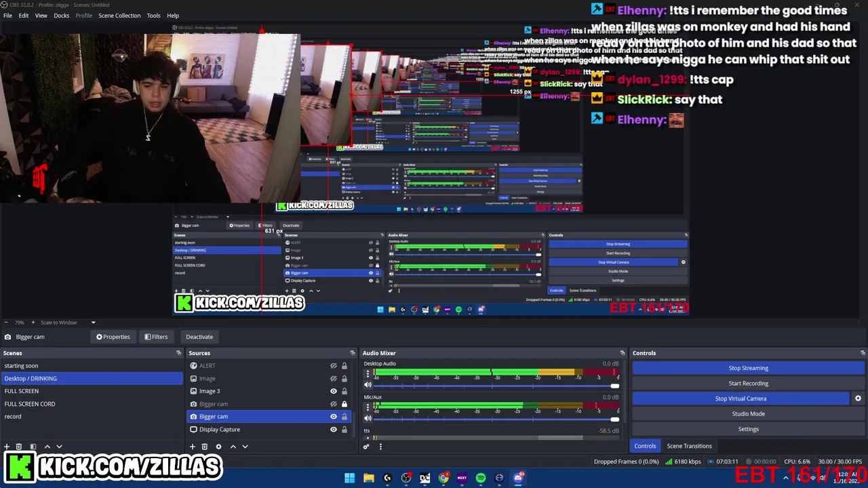
Task: Pop out the Sources dock
Action: point(352,353)
